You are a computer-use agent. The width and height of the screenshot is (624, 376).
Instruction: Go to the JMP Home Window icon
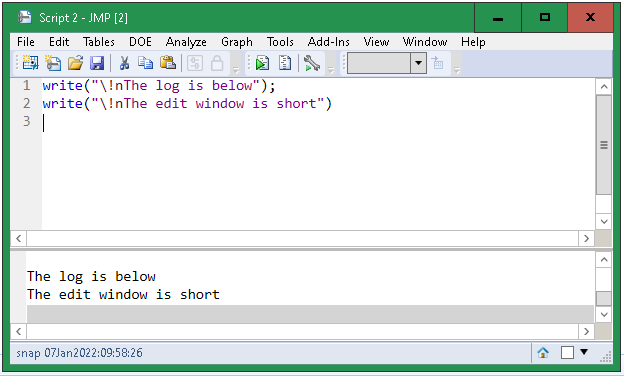pyautogui.click(x=543, y=353)
